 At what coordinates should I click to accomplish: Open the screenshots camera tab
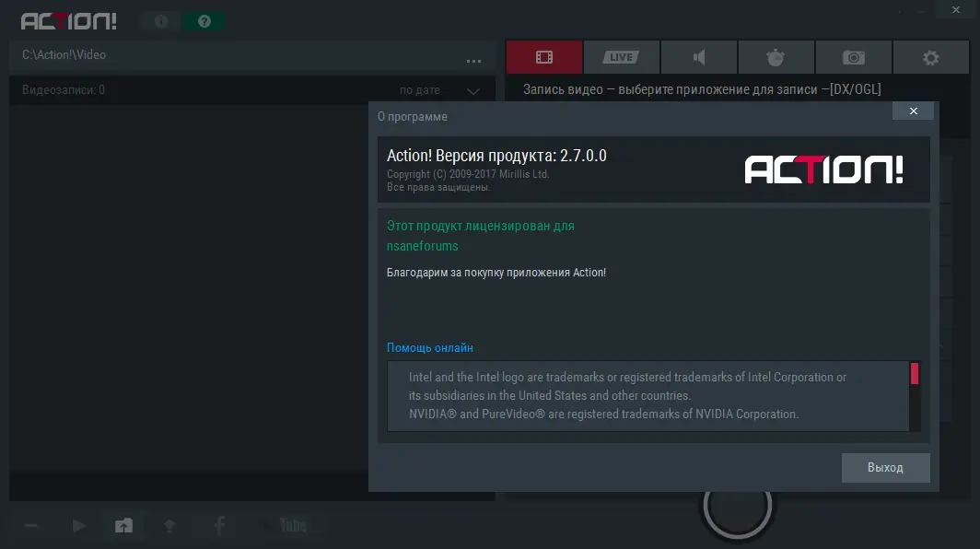[x=853, y=57]
